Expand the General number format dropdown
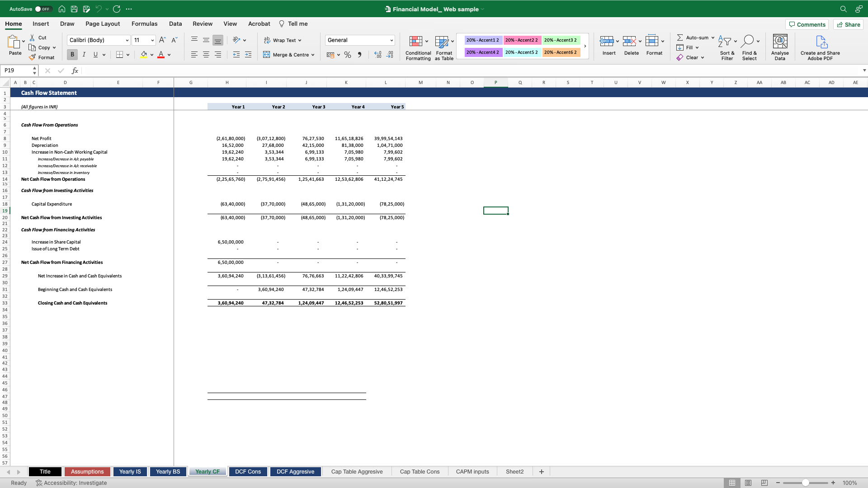 point(392,40)
